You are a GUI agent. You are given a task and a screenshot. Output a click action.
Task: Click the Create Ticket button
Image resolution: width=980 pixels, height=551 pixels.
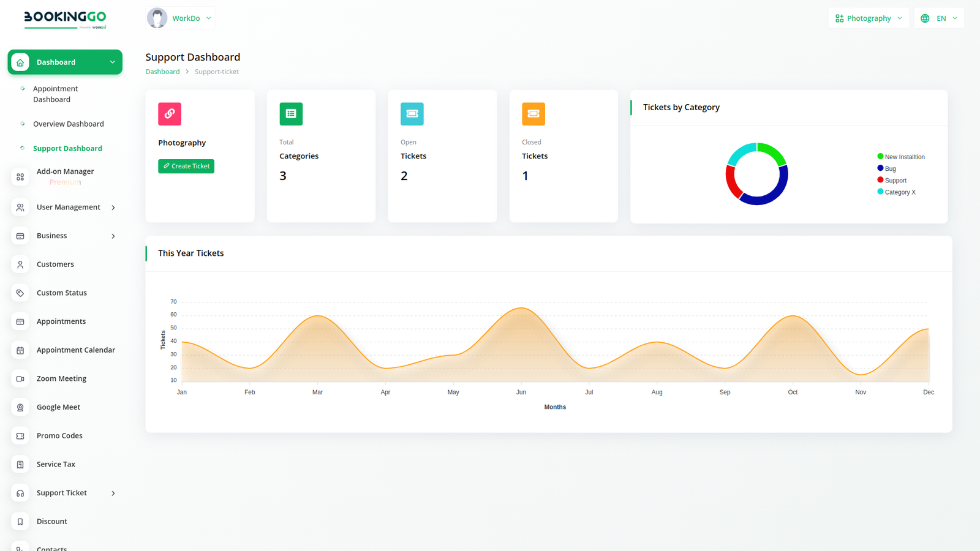tap(186, 166)
